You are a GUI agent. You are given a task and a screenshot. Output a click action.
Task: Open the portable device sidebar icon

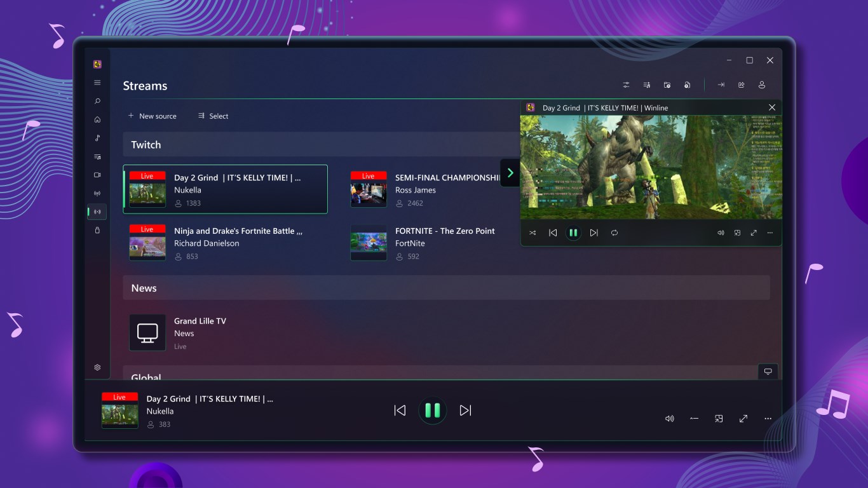tap(97, 230)
